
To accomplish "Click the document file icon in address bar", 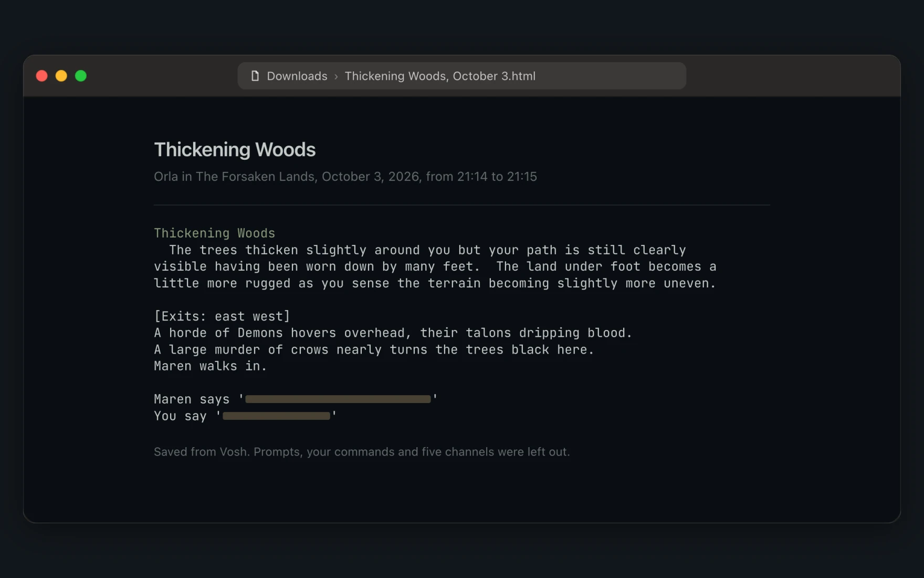I will point(255,76).
